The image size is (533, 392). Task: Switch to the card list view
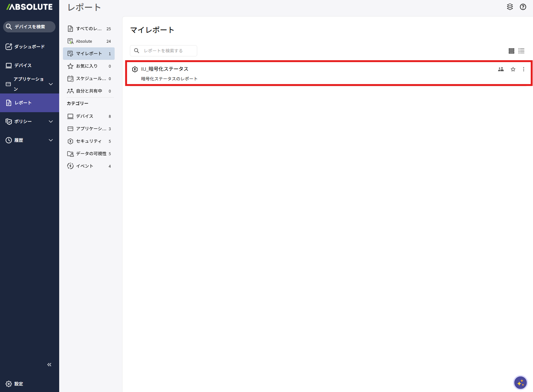tap(511, 51)
